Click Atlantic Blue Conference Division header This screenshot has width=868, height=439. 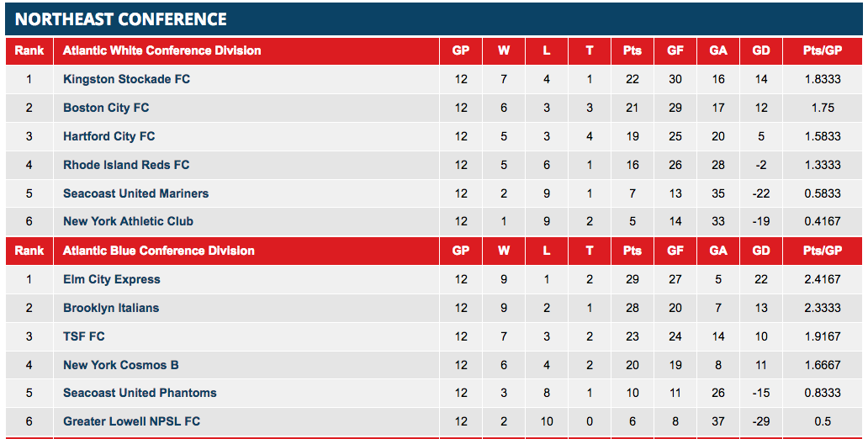pyautogui.click(x=159, y=251)
